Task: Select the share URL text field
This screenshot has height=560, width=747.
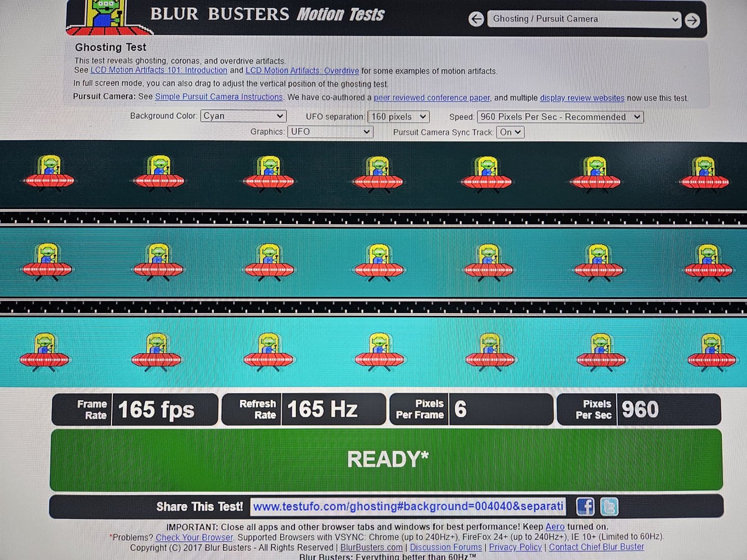Action: 408,507
